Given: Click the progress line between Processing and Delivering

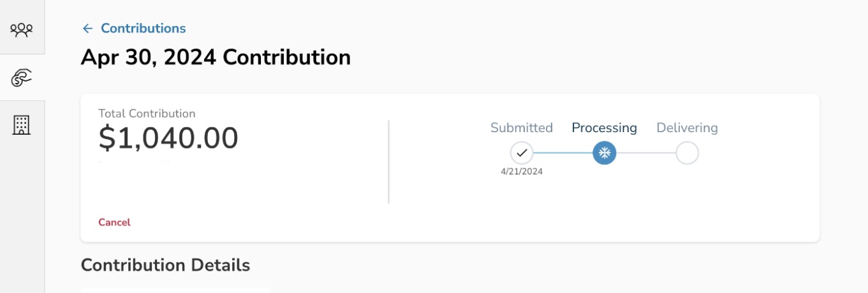Looking at the screenshot, I should click(x=645, y=153).
